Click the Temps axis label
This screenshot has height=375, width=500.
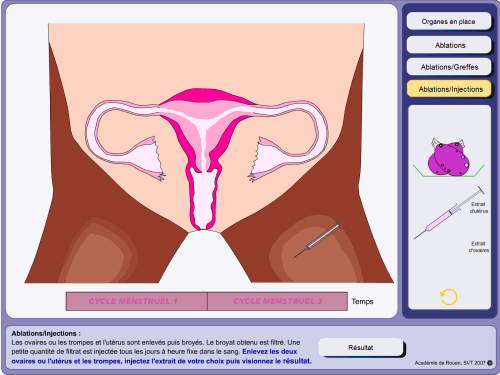point(362,301)
